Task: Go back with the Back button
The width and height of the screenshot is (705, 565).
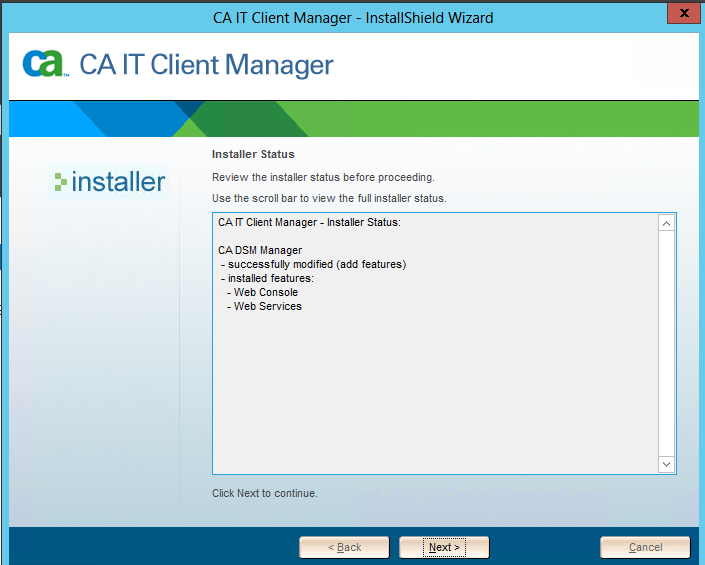Action: (x=344, y=547)
